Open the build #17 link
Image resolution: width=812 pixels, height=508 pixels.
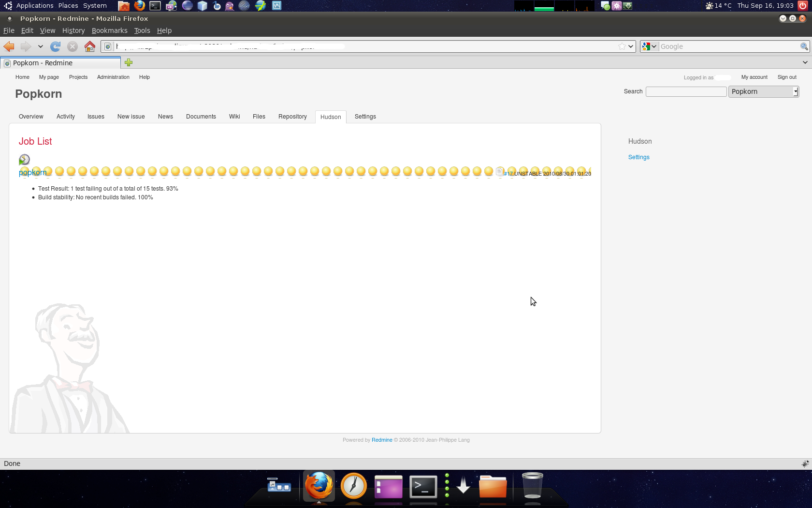click(508, 174)
